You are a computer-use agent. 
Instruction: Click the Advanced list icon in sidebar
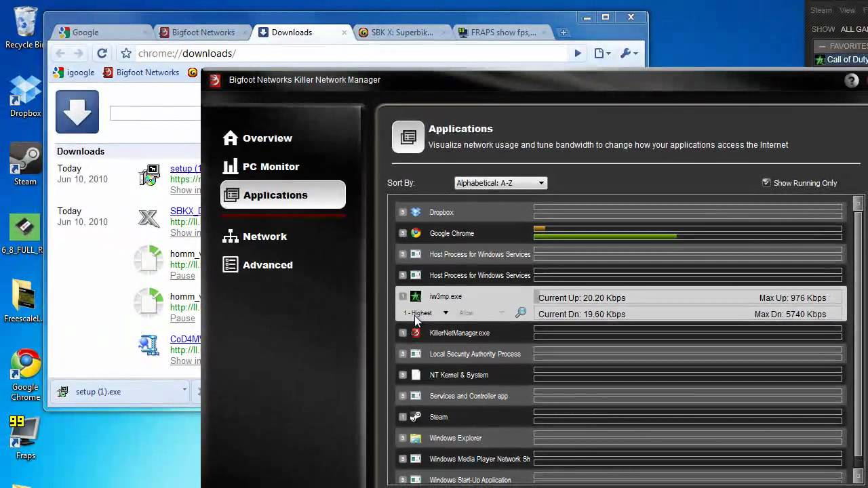pyautogui.click(x=231, y=265)
